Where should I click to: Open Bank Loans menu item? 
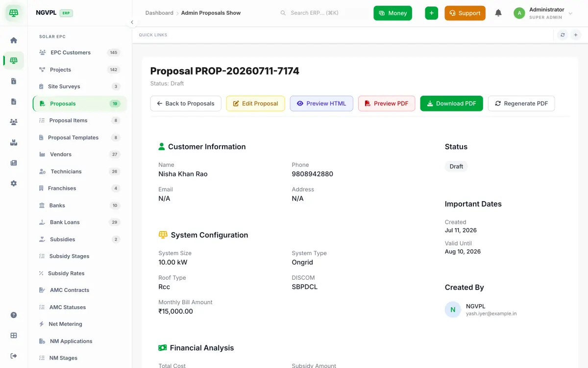79,222
